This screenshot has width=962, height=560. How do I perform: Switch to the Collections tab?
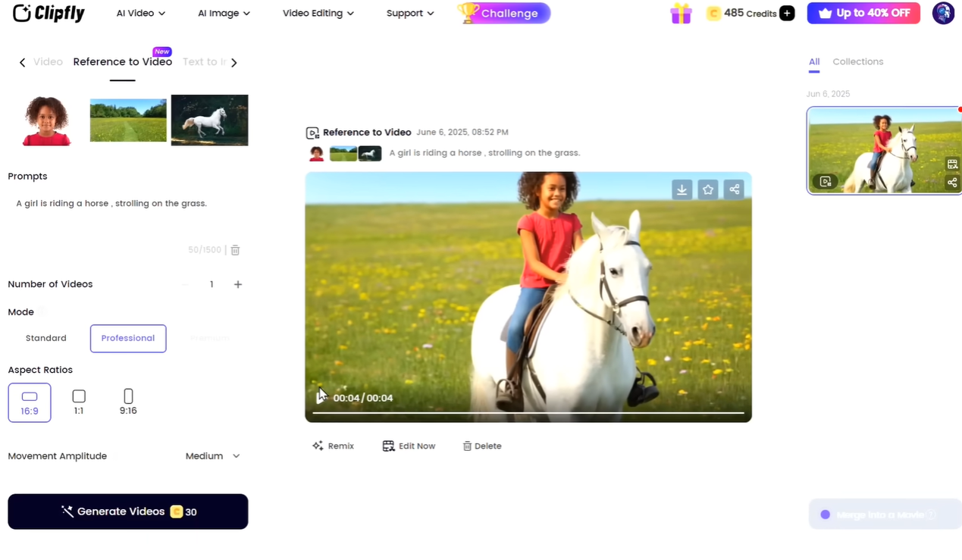[858, 62]
